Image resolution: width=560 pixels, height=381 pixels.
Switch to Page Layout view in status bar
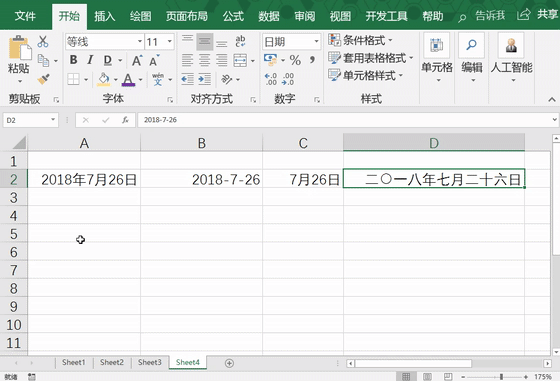[427, 376]
